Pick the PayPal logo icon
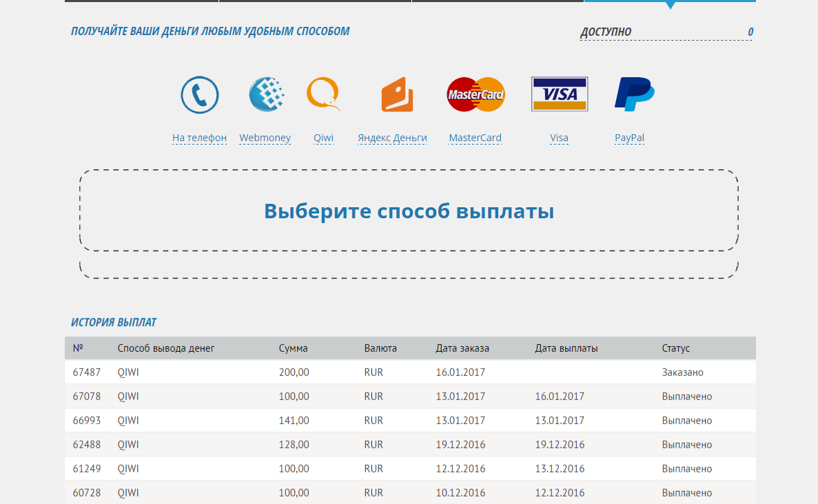The height and width of the screenshot is (504, 818). (x=635, y=94)
